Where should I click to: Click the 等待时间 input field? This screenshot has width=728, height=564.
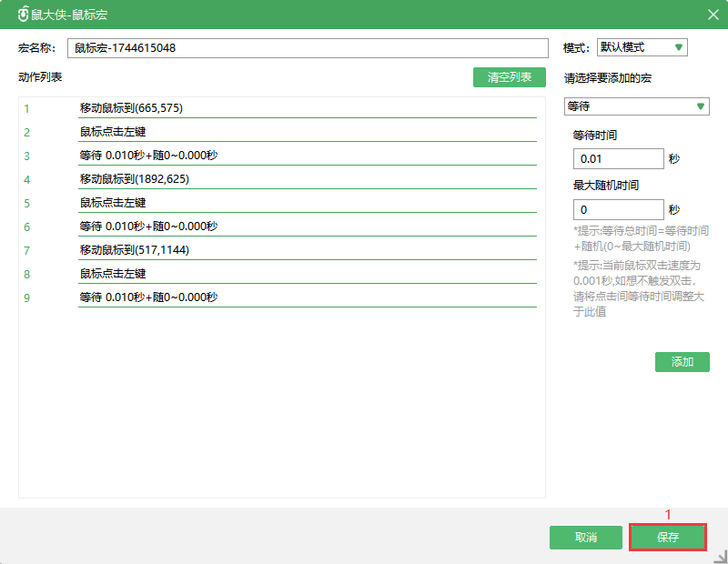tap(618, 159)
